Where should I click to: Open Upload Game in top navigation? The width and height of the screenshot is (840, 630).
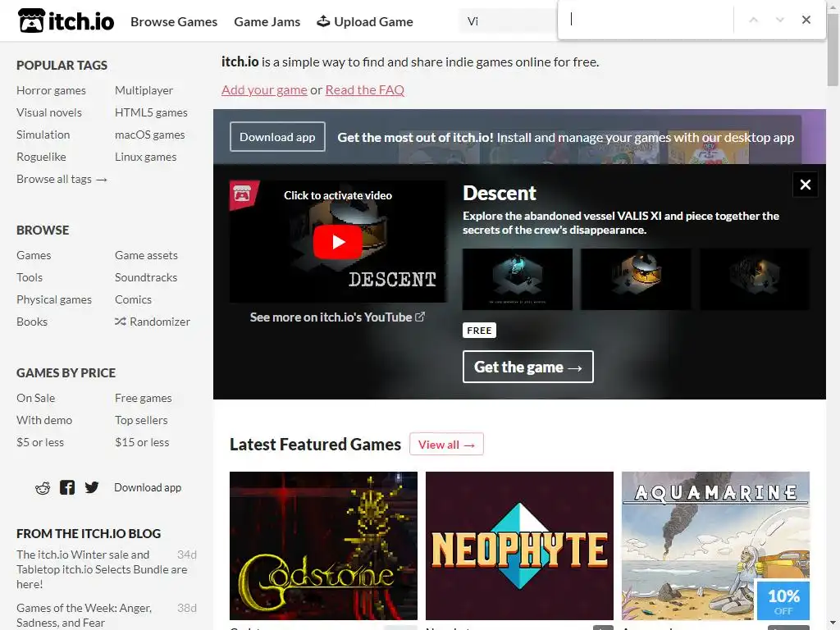click(x=365, y=21)
